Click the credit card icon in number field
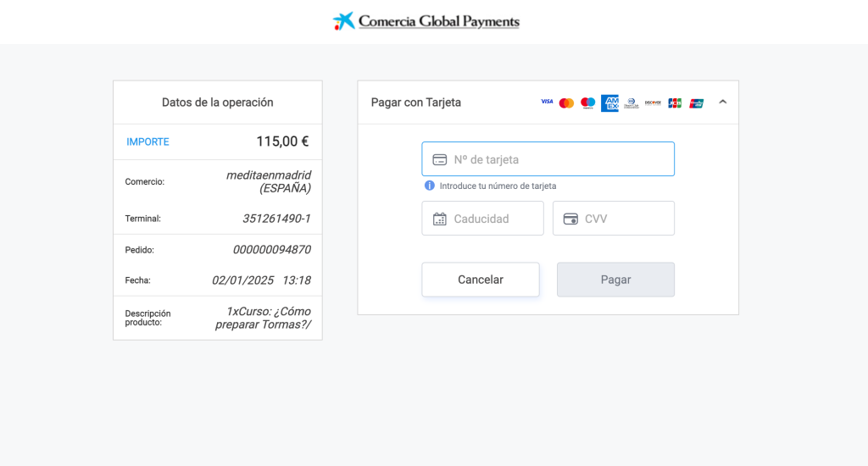 440,160
